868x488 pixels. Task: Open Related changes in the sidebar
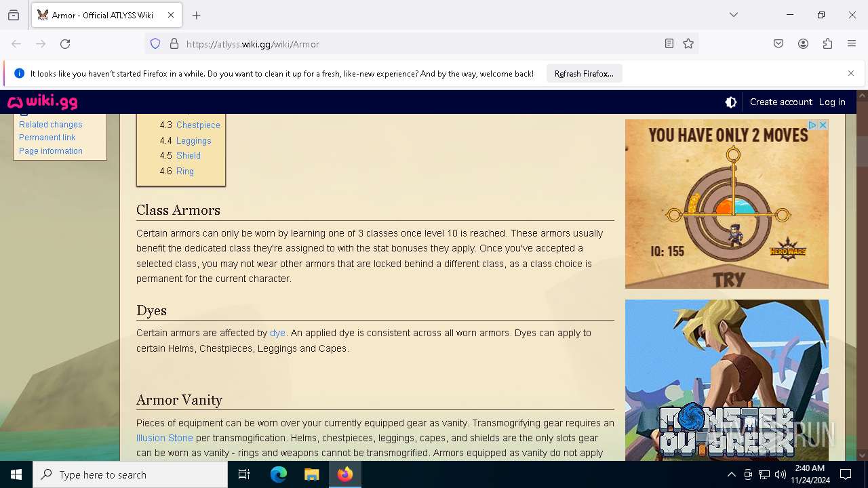51,125
